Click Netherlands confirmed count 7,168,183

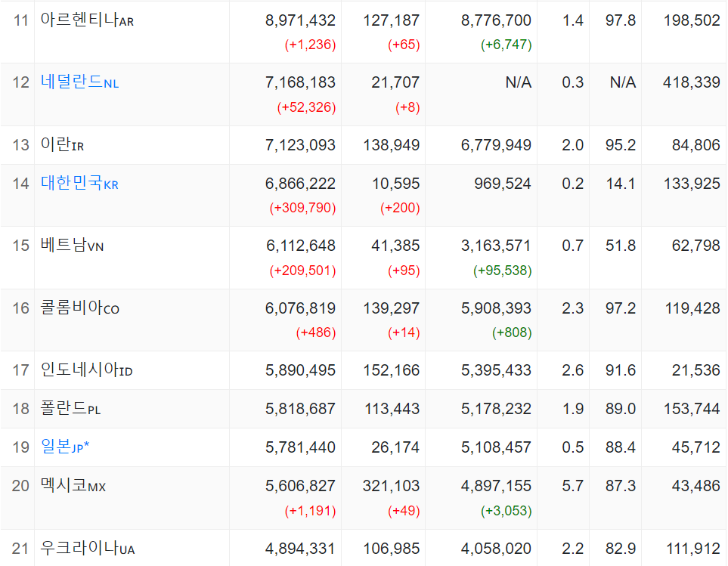click(300, 82)
